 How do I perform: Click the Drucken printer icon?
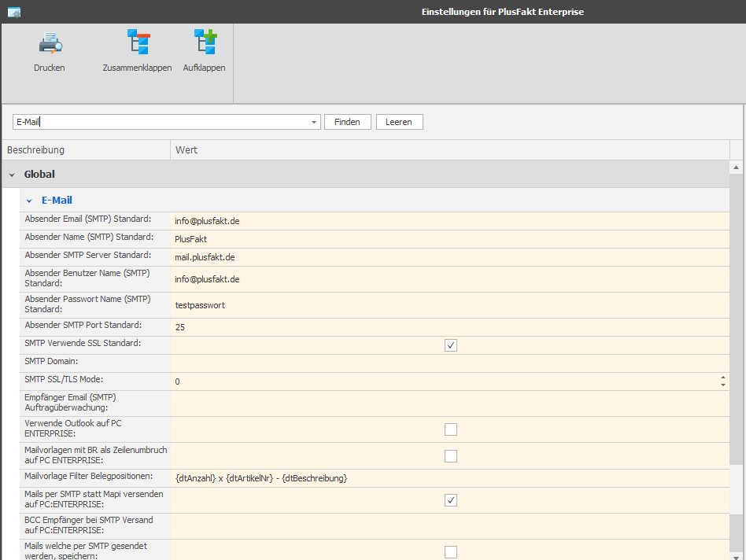(50, 42)
